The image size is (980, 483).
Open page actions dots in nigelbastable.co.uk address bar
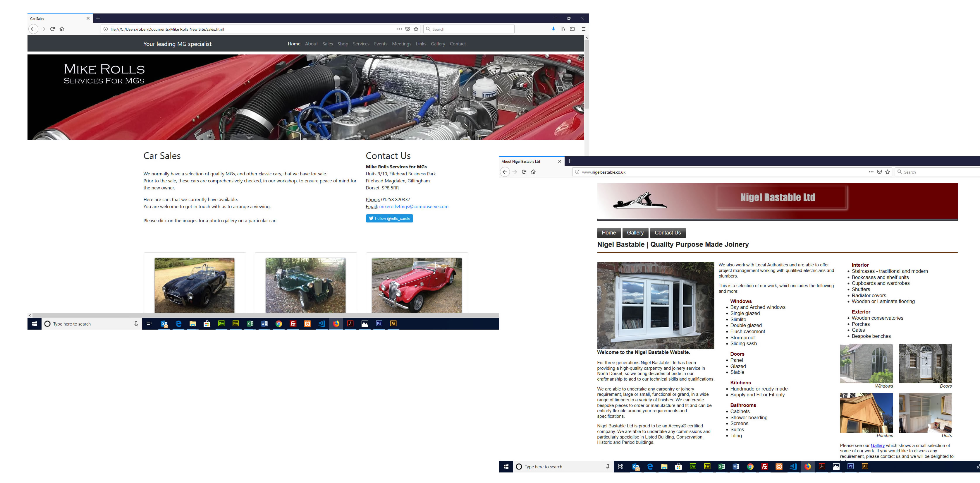[871, 172]
